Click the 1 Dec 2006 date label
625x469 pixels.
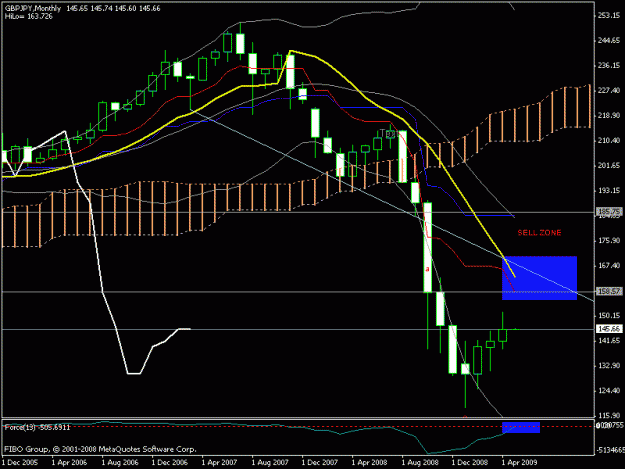170,463
